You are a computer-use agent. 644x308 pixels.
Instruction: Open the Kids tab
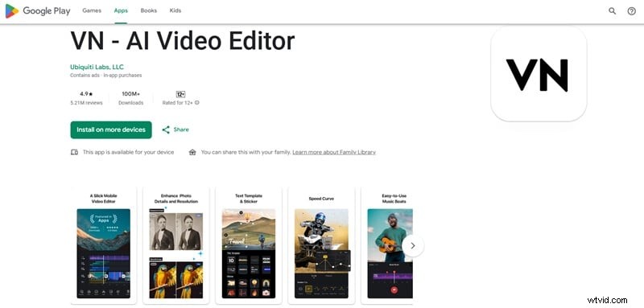[x=175, y=10]
